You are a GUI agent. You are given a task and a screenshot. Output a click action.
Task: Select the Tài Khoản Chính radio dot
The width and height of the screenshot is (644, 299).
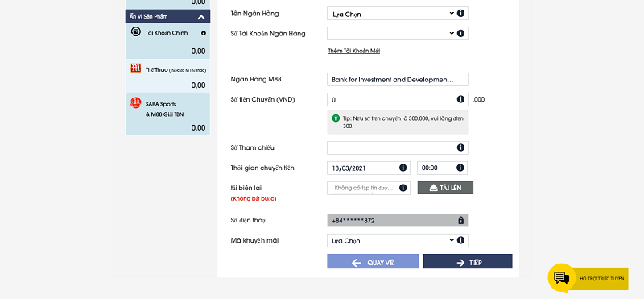pyautogui.click(x=204, y=33)
